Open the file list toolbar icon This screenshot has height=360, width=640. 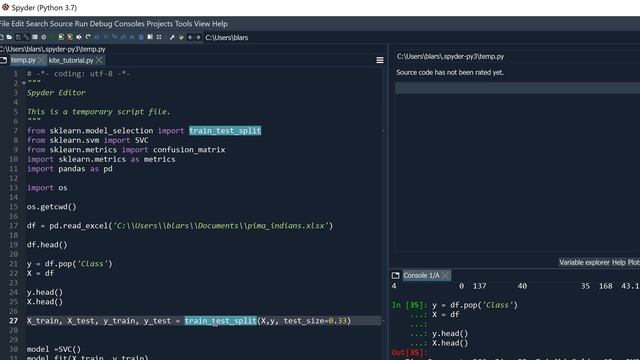(35, 37)
